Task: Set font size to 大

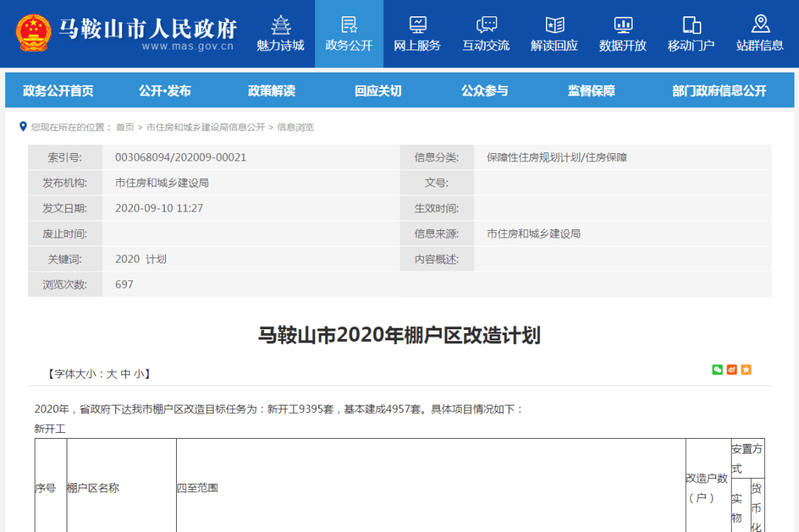Action: (112, 373)
